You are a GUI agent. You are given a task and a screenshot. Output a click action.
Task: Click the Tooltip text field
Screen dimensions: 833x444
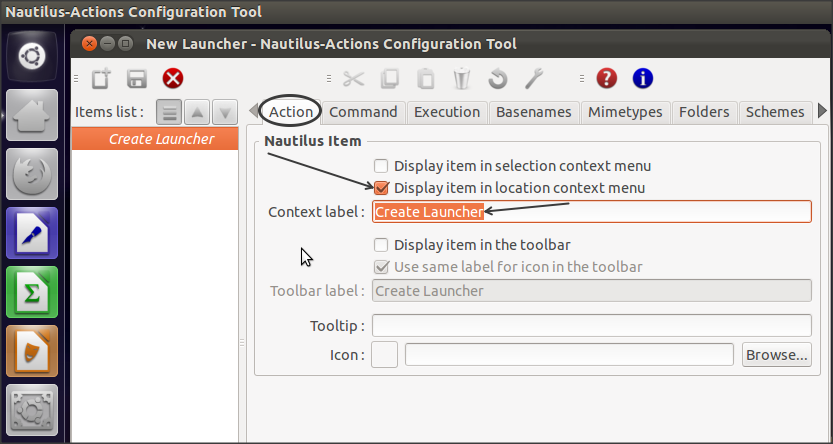(x=591, y=326)
